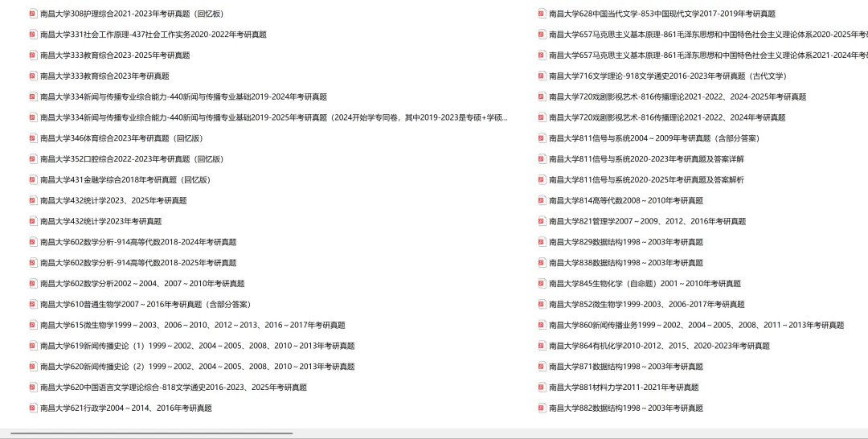Select 334新闻与传播专业综合能力 2019-2024年考研真题 file name
868x439 pixels.
(x=183, y=96)
